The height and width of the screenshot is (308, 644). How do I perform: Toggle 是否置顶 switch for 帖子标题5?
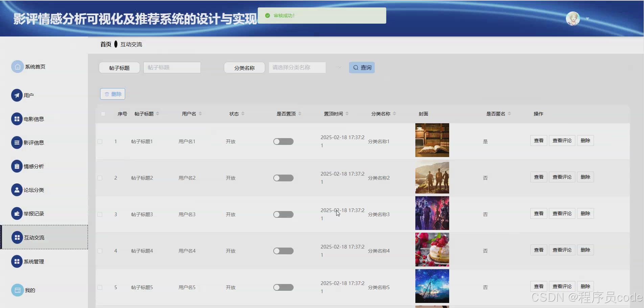(283, 287)
